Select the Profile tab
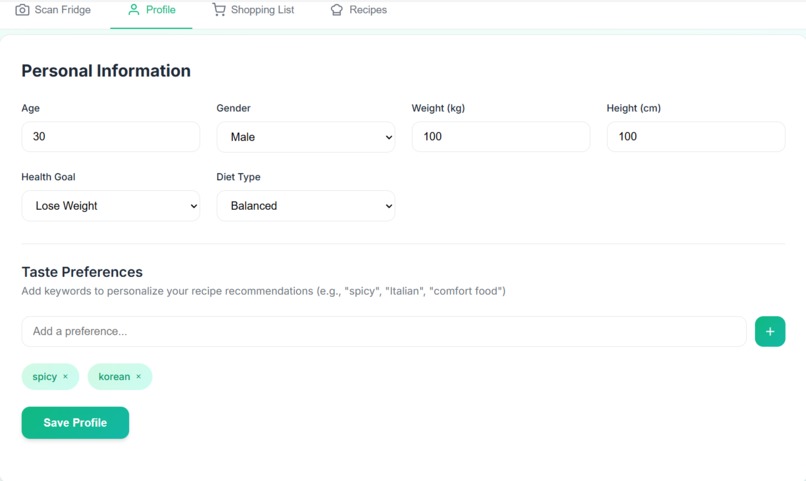Screen dimensions: 806x481 coord(151,10)
